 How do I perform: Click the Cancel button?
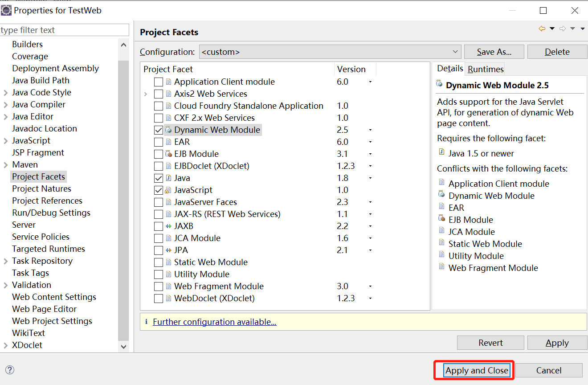pyautogui.click(x=549, y=370)
